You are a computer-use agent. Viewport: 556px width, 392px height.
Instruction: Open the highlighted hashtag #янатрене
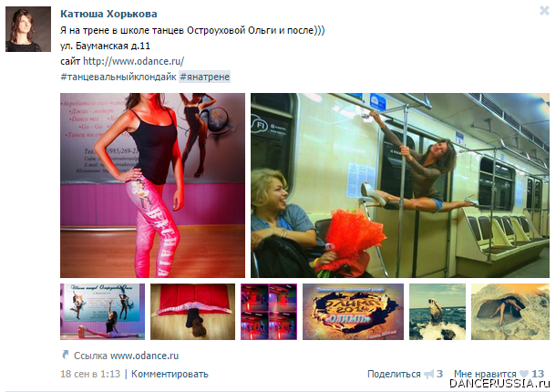click(x=204, y=77)
